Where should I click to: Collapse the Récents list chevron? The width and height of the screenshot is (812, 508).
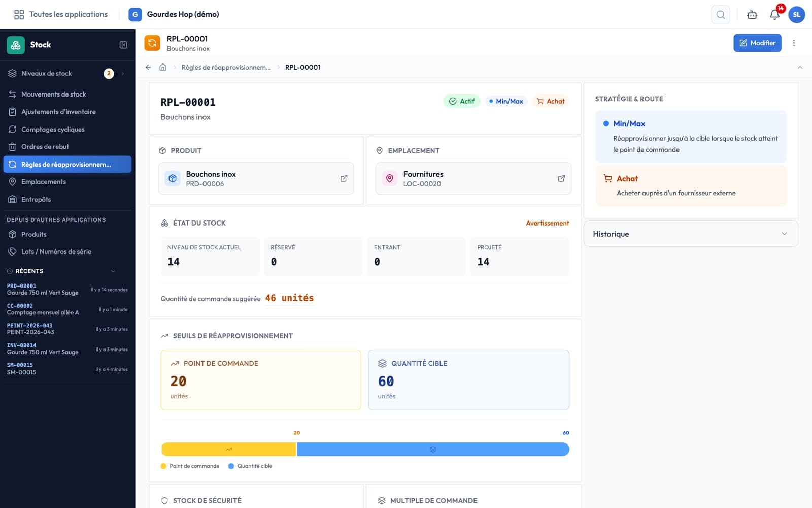click(113, 271)
